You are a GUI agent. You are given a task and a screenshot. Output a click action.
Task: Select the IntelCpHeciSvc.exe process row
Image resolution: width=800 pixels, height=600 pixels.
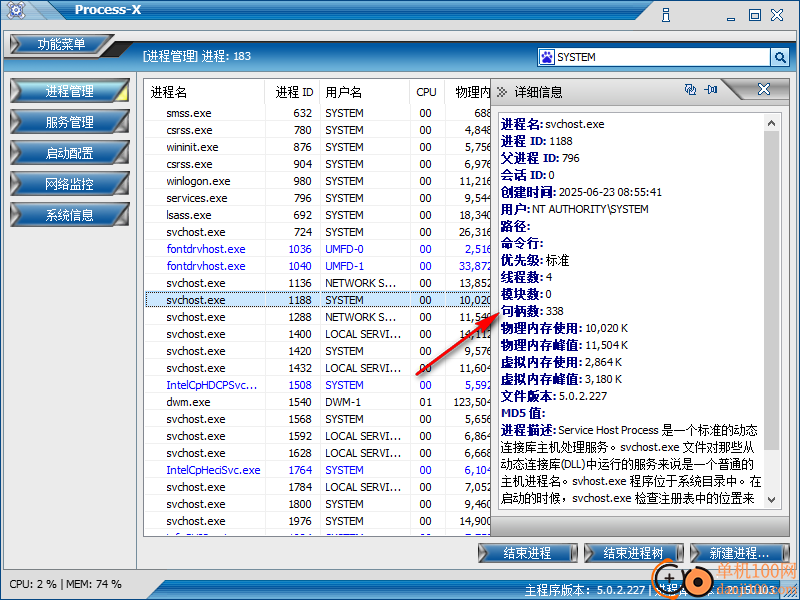(317, 470)
